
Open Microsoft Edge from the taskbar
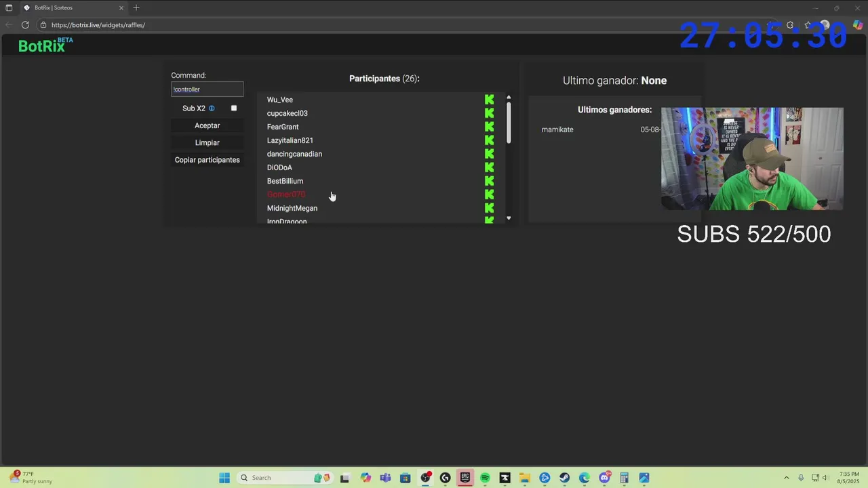585,478
